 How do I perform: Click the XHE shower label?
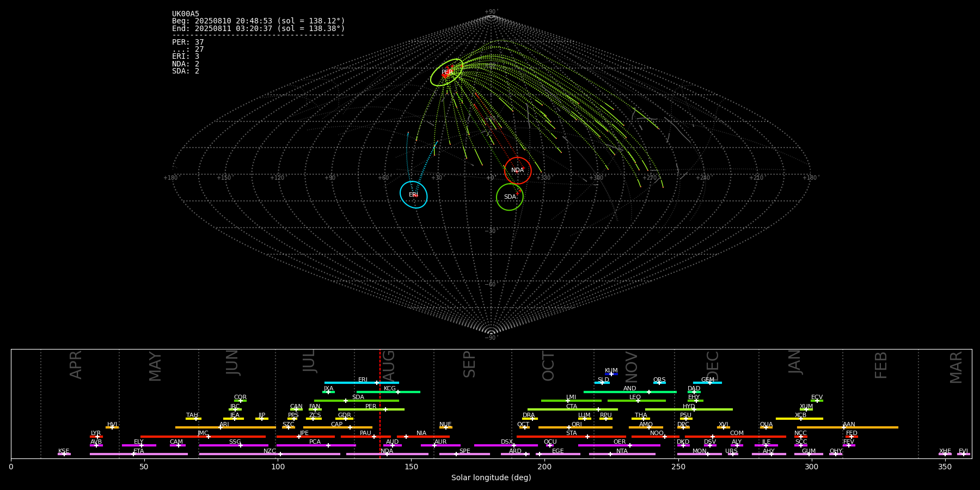click(945, 451)
